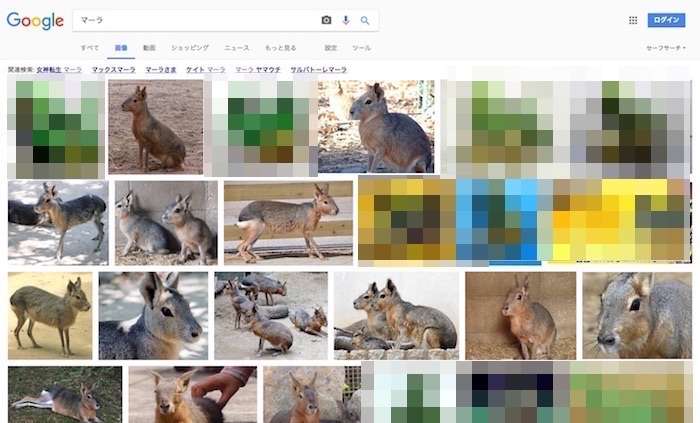Click the camera search-by-image icon
The width and height of the screenshot is (700, 423).
[326, 20]
